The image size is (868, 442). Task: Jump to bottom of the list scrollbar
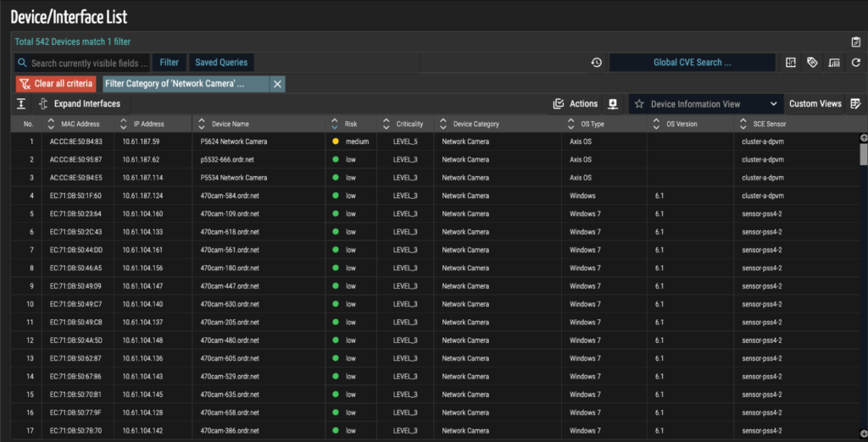(x=864, y=433)
